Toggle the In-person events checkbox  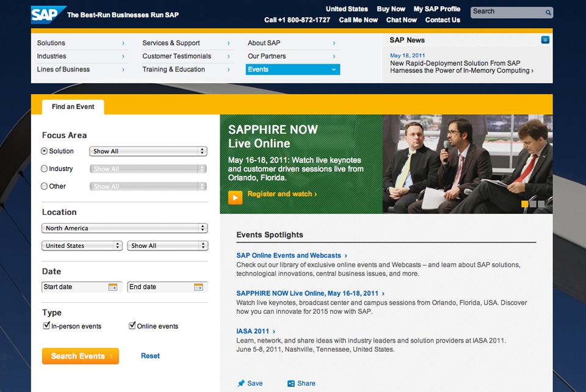click(x=46, y=325)
